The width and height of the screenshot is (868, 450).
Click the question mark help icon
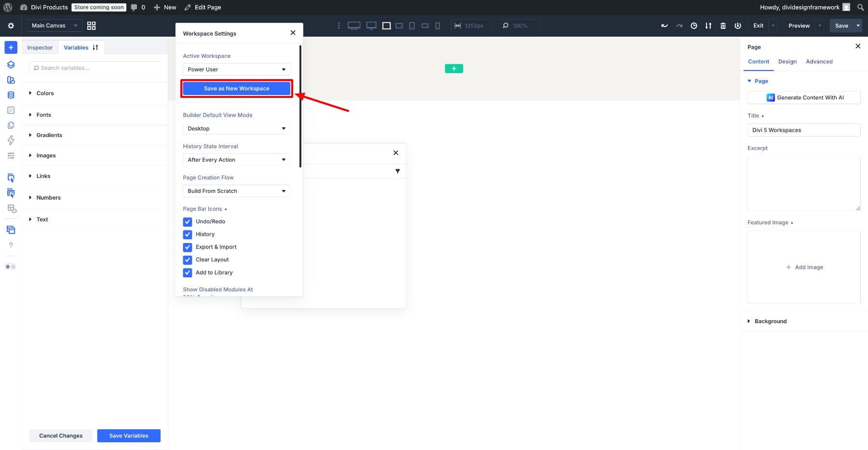[x=11, y=245]
